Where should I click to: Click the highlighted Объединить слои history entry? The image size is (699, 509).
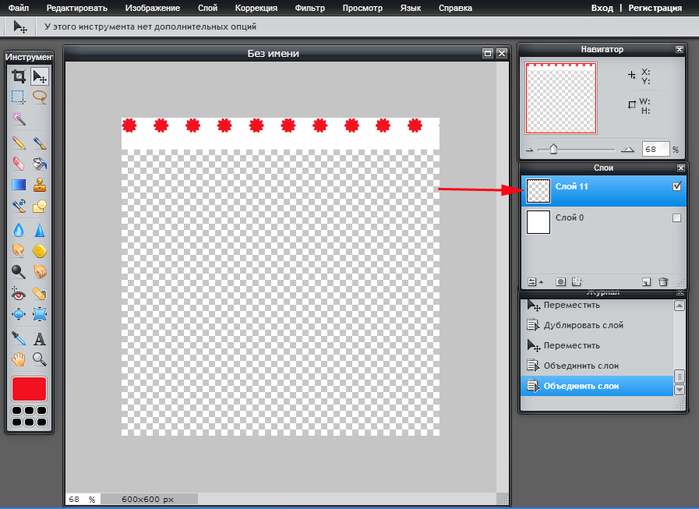coord(596,386)
